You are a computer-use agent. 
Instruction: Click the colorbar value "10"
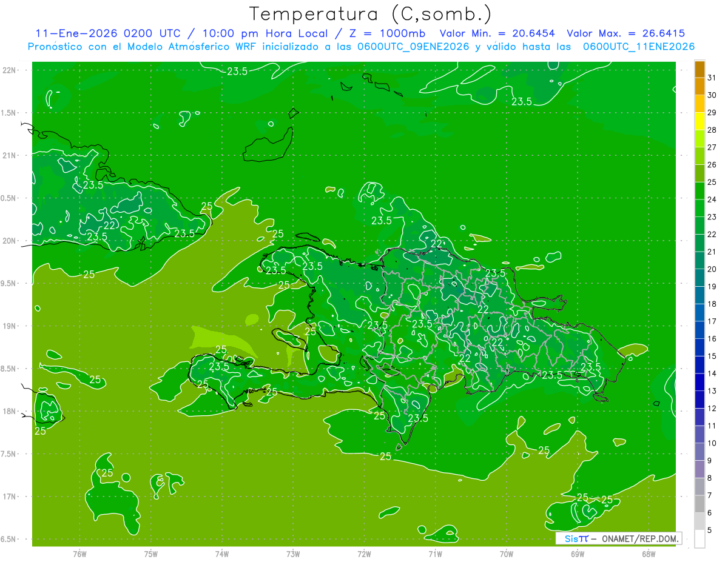click(x=712, y=443)
